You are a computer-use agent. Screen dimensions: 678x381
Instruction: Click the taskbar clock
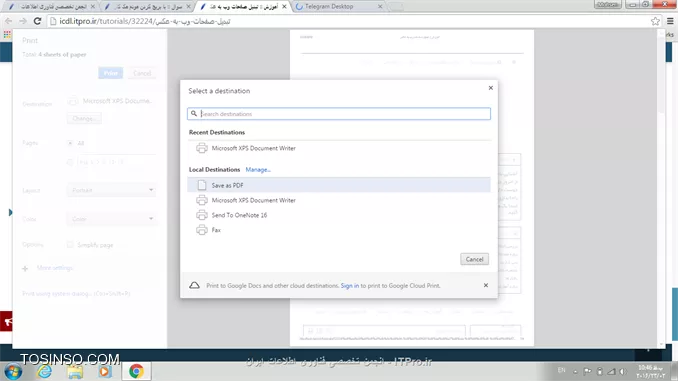coord(651,371)
